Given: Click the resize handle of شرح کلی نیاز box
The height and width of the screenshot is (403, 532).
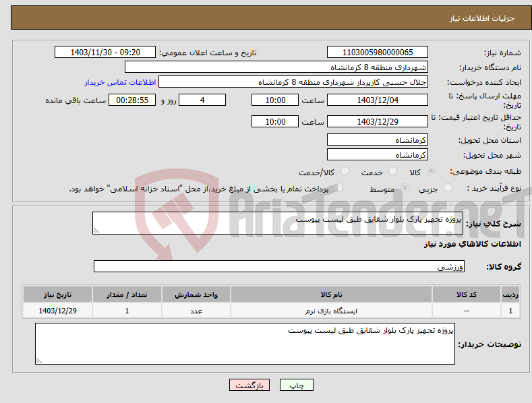Looking at the screenshot, I should [96, 230].
